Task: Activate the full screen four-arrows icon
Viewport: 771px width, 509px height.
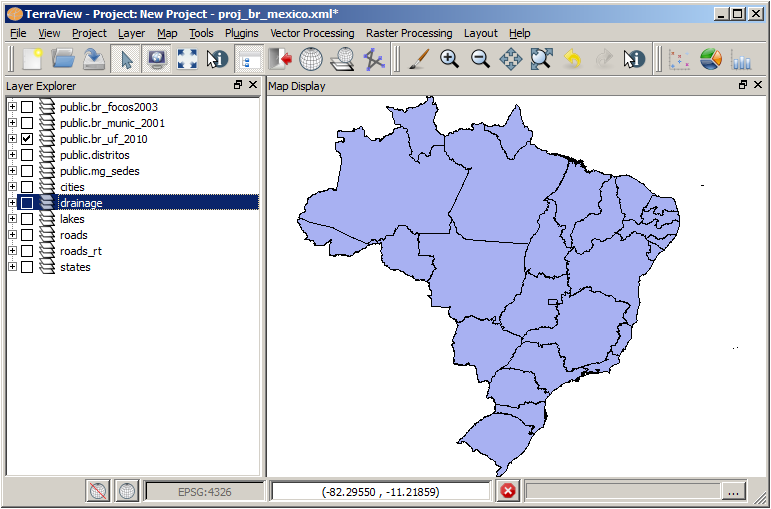Action: [187, 59]
